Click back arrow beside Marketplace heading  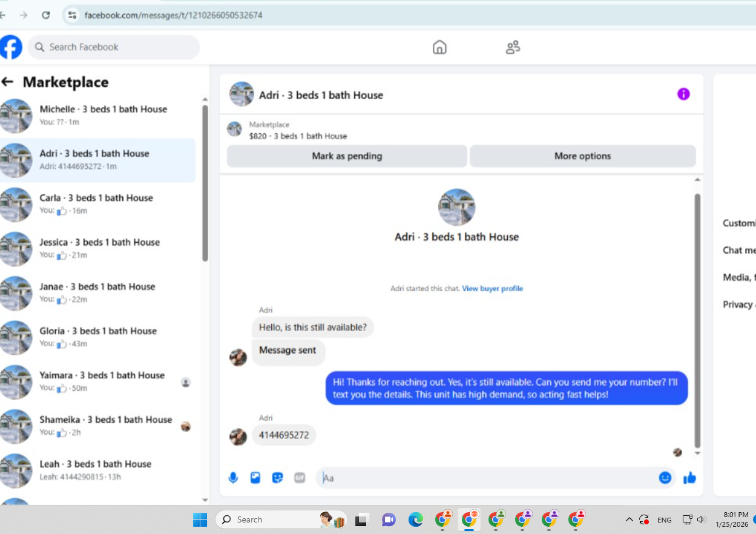coord(7,82)
